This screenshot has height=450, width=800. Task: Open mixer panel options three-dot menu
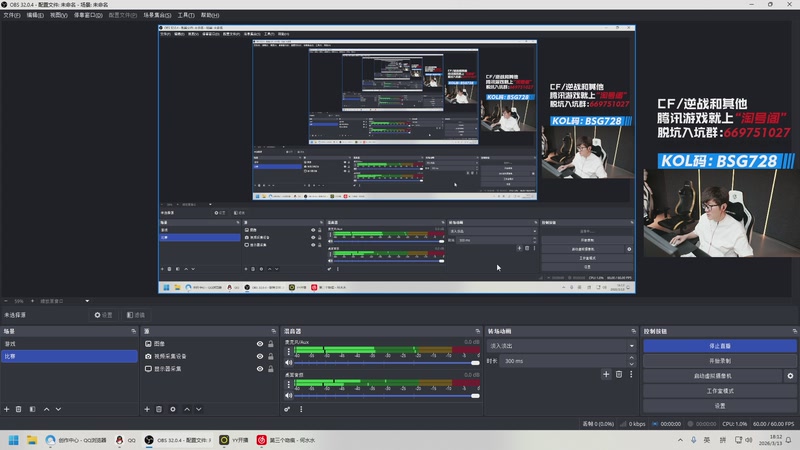(301, 409)
